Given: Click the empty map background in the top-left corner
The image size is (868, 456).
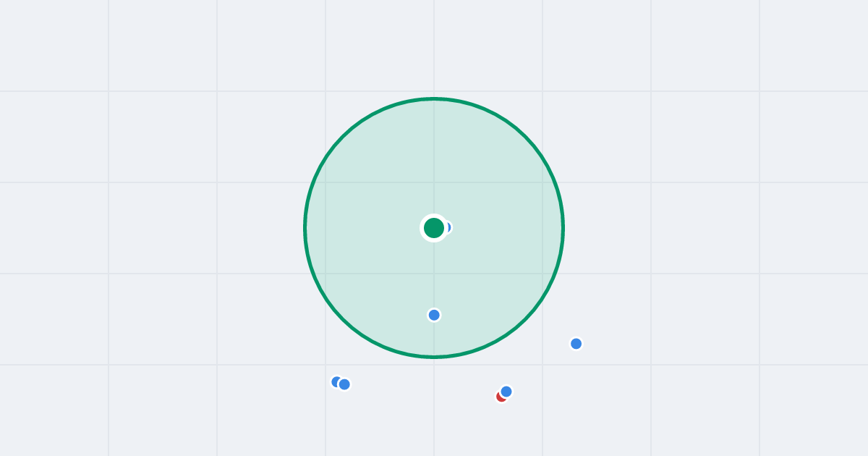Looking at the screenshot, I should [x=51, y=43].
